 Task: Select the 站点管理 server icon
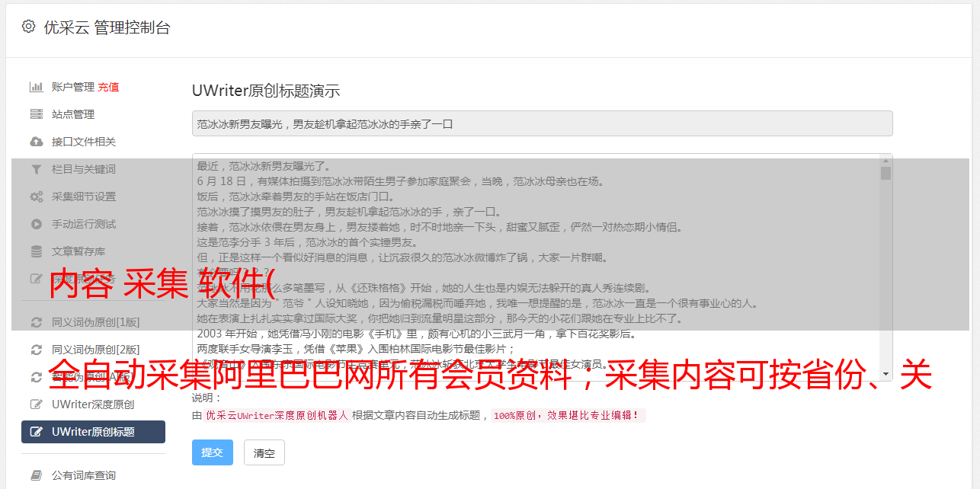[36, 114]
